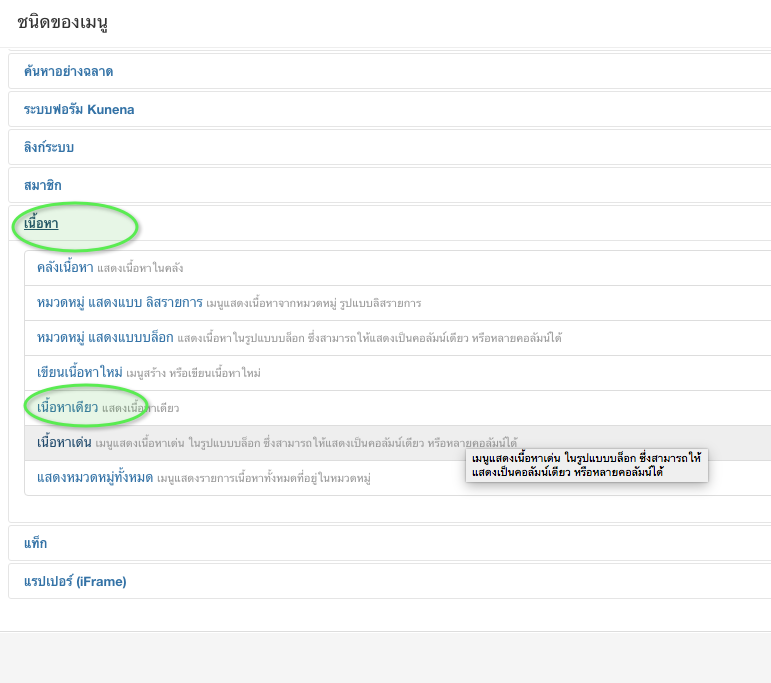The width and height of the screenshot is (771, 683).
Task: Click the floating tooltip popup box
Action: pos(586,465)
